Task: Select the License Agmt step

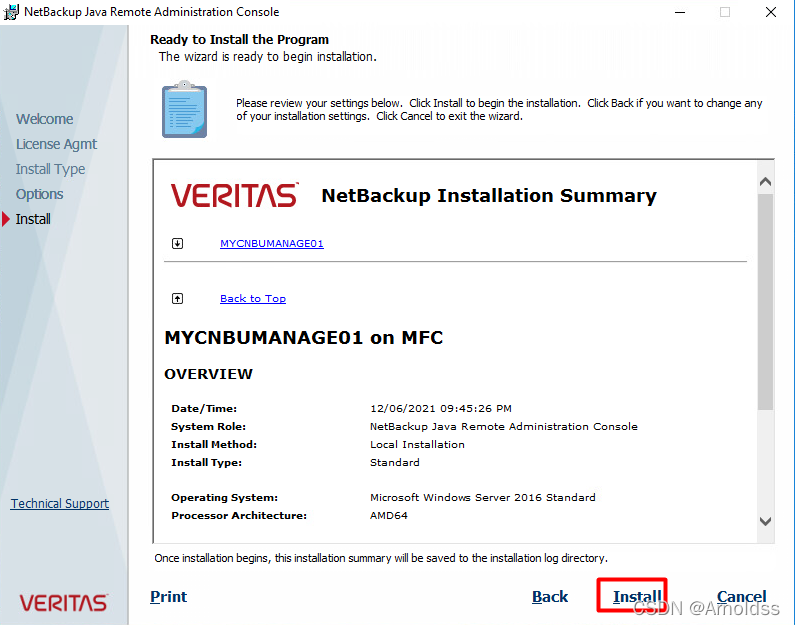Action: tap(56, 144)
